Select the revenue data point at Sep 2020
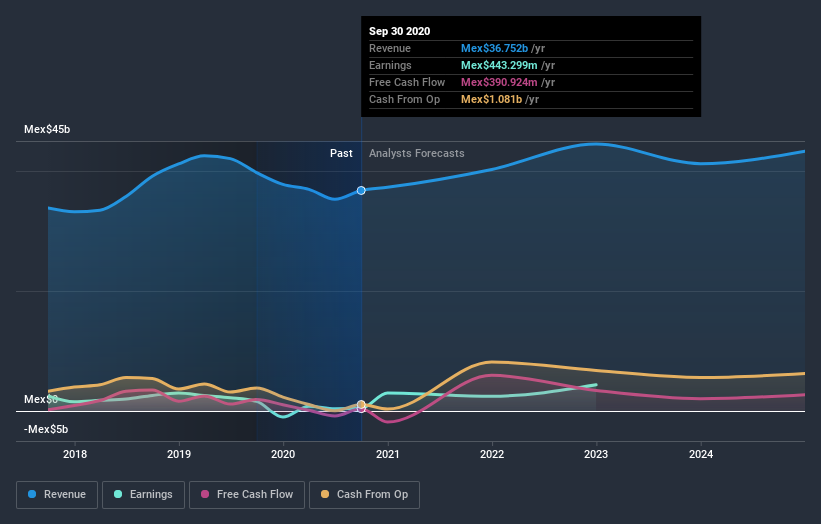Screen dimensions: 821x524 point(361,191)
